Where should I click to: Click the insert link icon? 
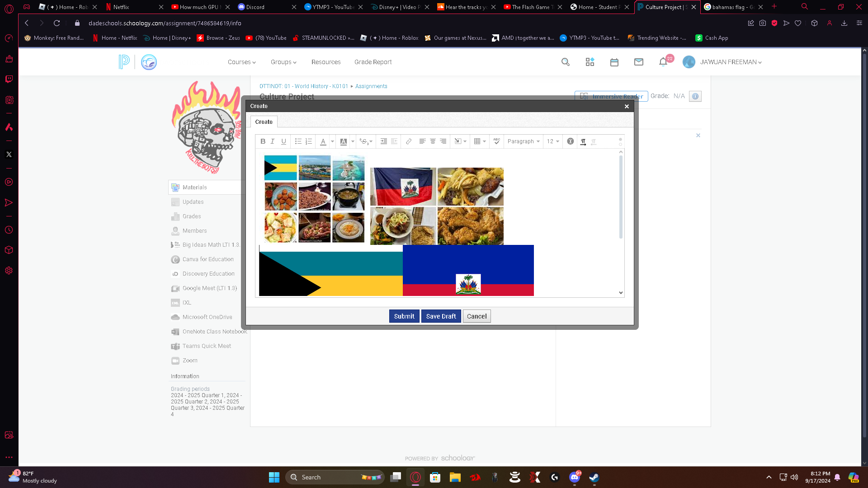(409, 141)
